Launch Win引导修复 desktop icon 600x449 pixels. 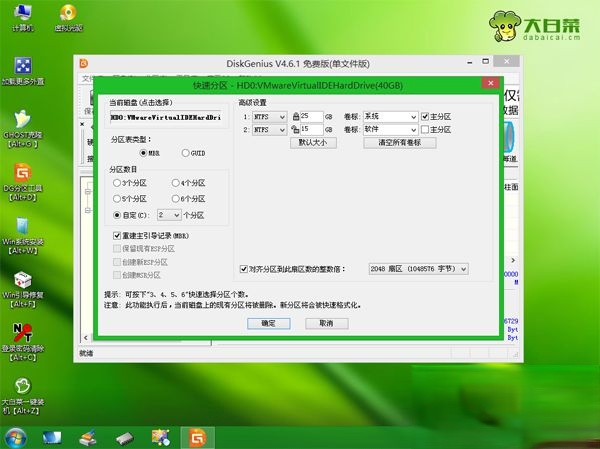pos(23,289)
